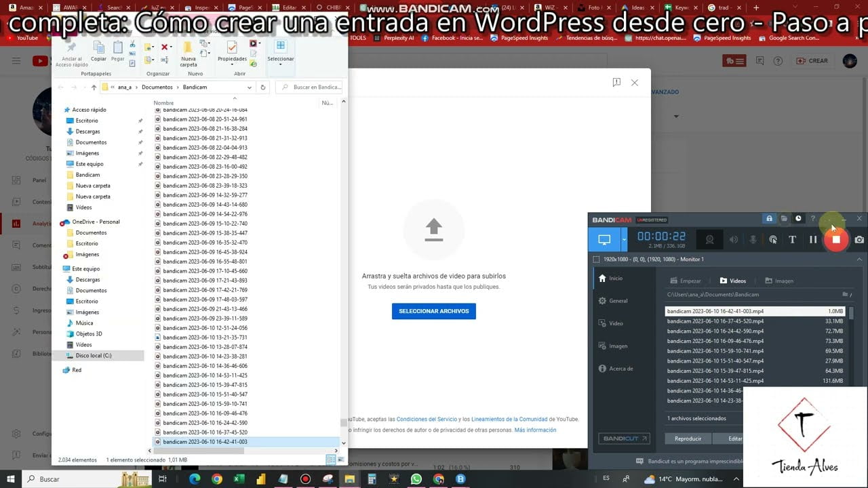Toggle Bandicam microphone recording
This screenshot has width=868, height=488.
(x=753, y=239)
